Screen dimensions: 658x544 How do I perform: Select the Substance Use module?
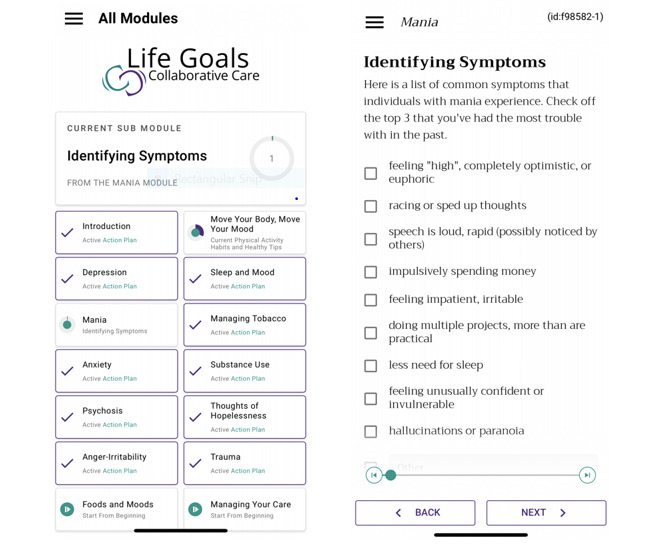point(245,371)
